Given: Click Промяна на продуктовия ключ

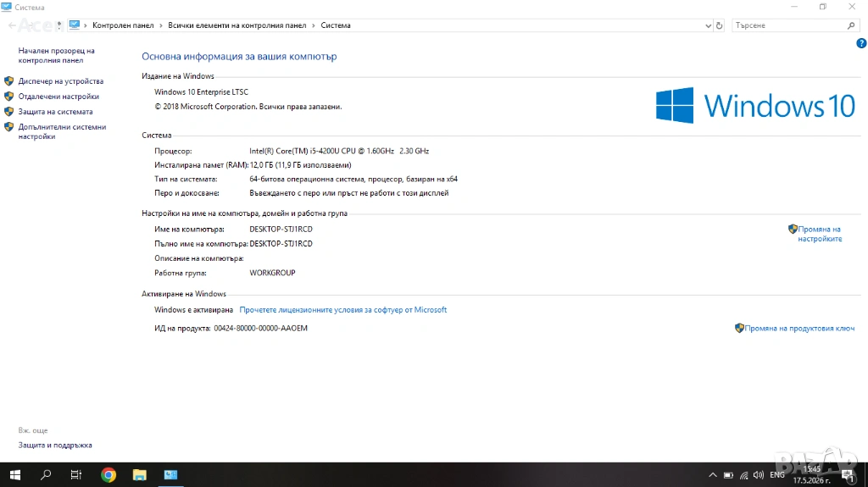Looking at the screenshot, I should 799,328.
